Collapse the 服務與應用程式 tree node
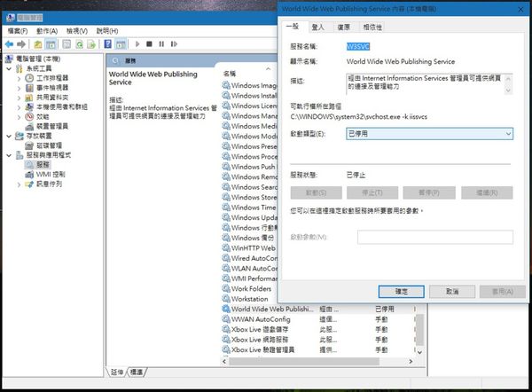 pyautogui.click(x=9, y=155)
